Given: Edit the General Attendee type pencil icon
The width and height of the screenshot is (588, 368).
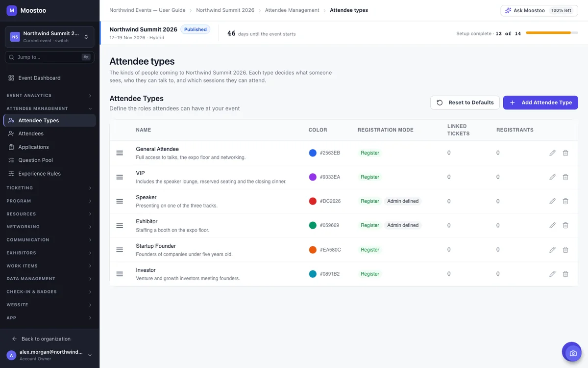Looking at the screenshot, I should [552, 153].
